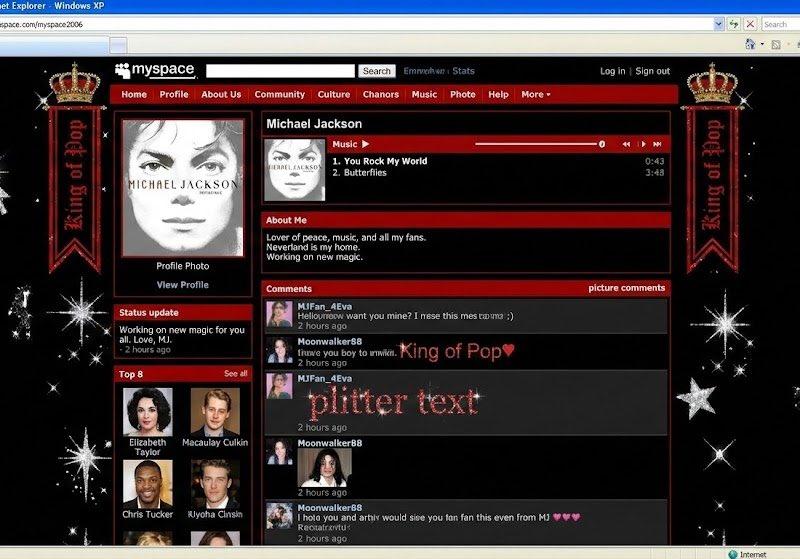Open the Help nav item
This screenshot has height=559, width=800.
pos(498,94)
